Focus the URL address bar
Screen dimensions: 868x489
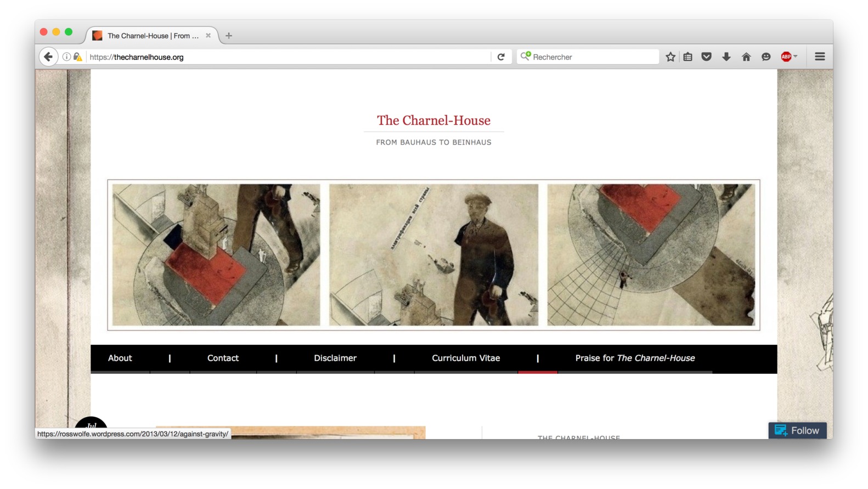click(x=288, y=56)
